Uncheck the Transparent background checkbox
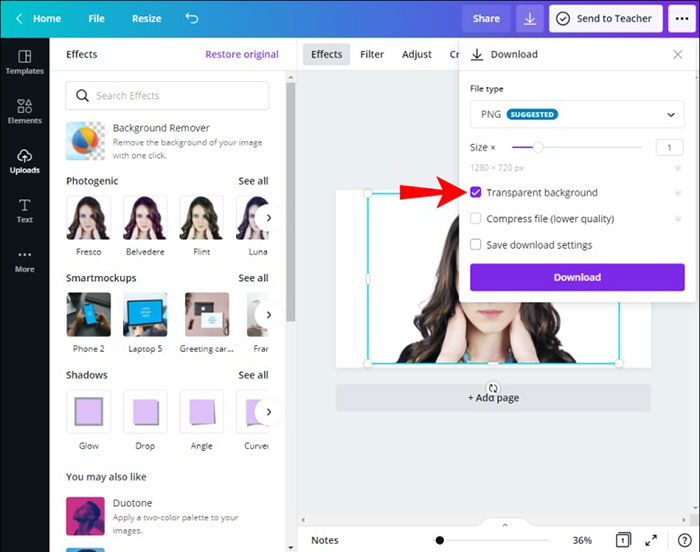Viewport: 700px width, 552px height. point(476,192)
